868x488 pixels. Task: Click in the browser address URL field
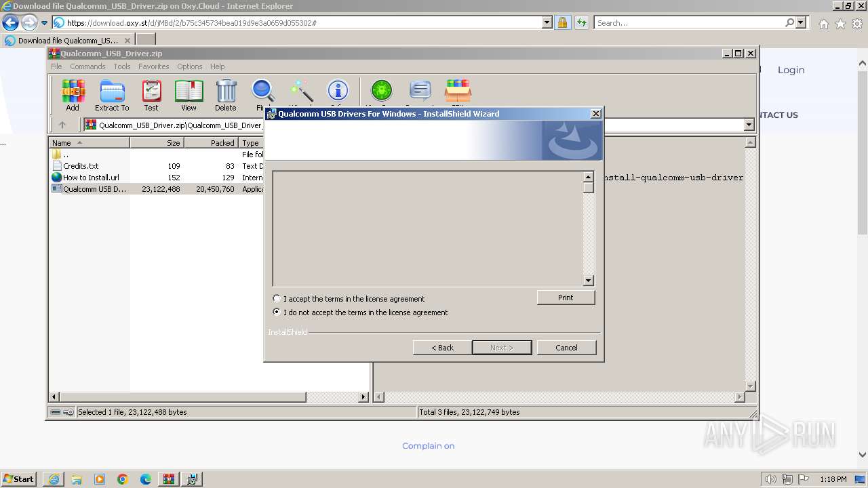point(304,23)
